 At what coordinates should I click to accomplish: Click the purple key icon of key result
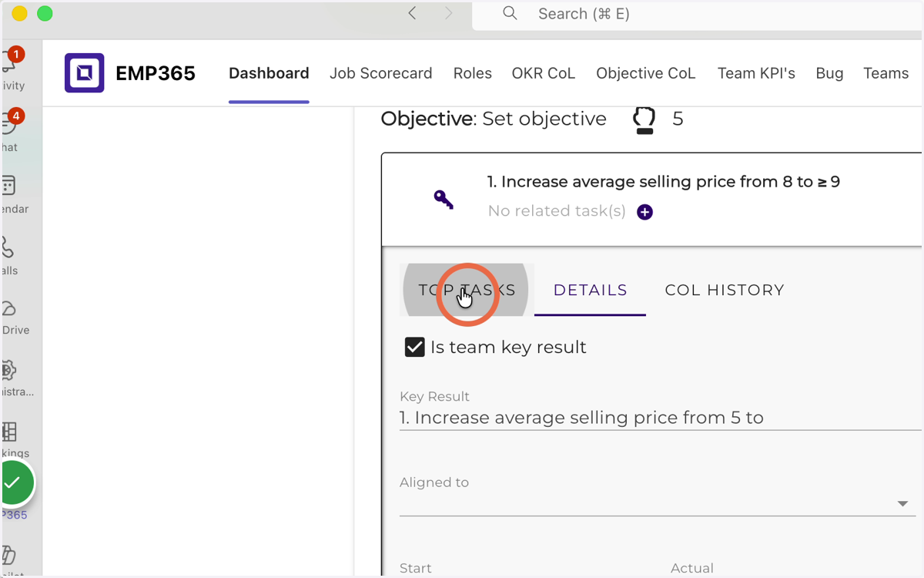(444, 200)
